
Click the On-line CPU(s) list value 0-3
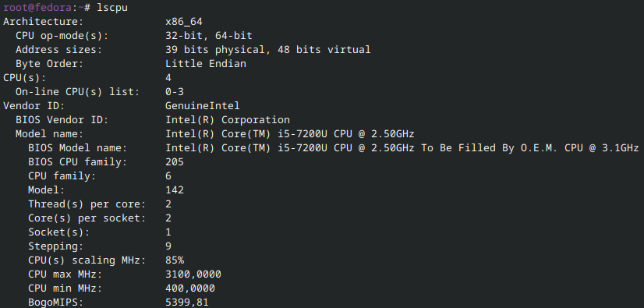pyautogui.click(x=175, y=92)
